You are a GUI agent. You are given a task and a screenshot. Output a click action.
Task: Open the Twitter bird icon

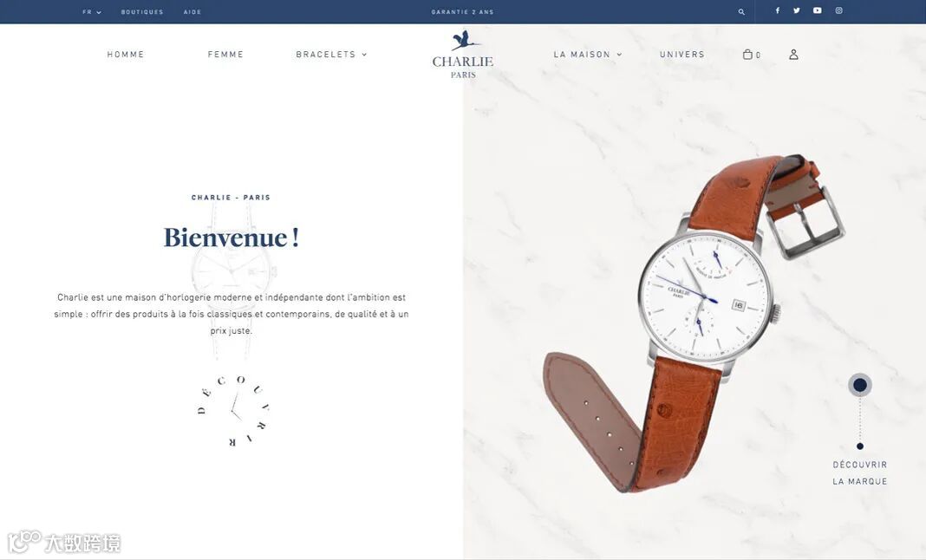pos(797,10)
